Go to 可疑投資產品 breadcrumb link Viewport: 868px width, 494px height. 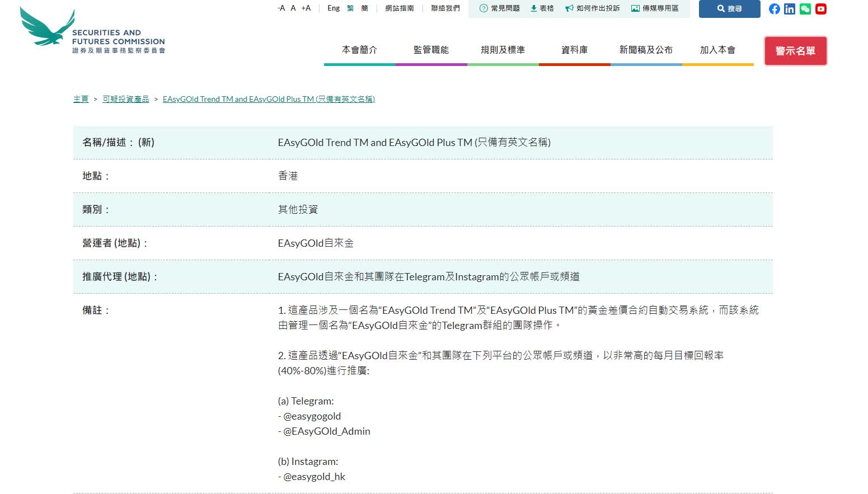[126, 99]
